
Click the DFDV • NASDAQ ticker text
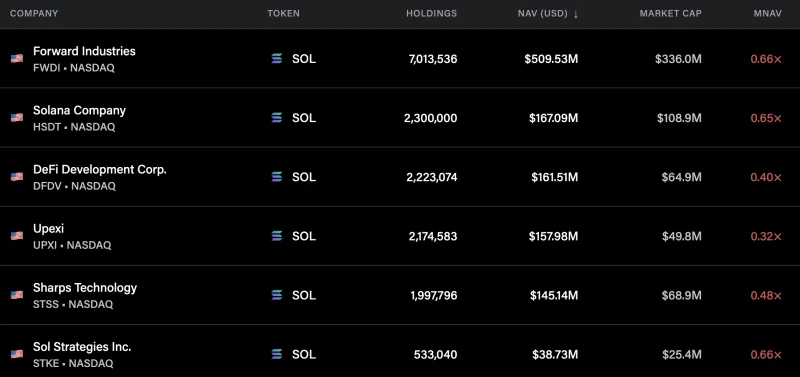point(74,186)
